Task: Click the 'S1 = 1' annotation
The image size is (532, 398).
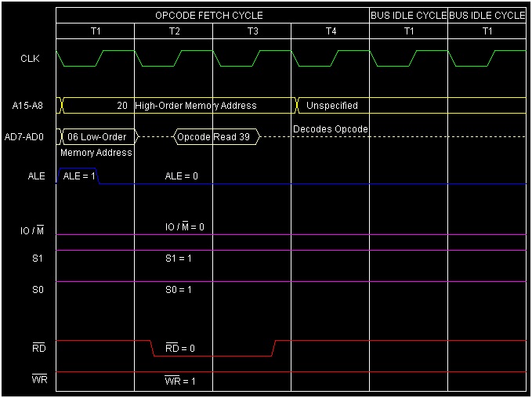Action: point(178,259)
